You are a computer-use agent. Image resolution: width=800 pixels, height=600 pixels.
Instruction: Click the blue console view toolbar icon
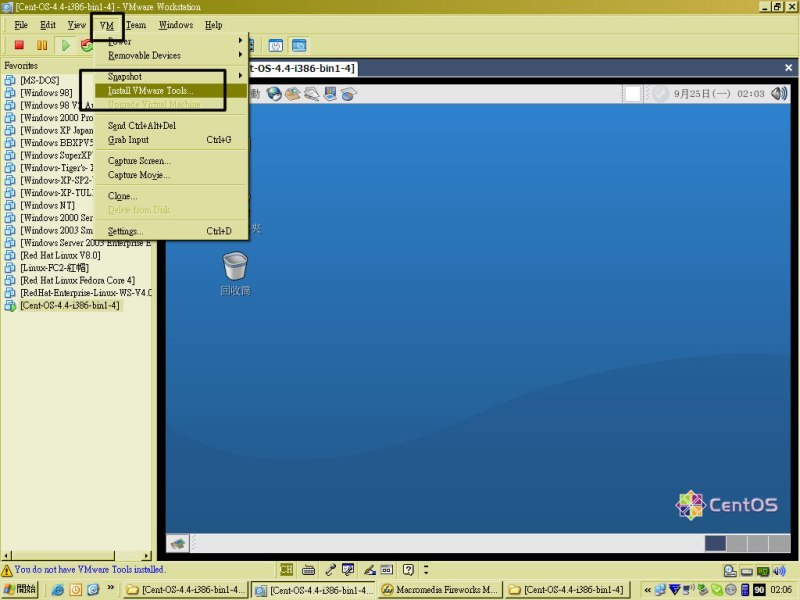[299, 46]
